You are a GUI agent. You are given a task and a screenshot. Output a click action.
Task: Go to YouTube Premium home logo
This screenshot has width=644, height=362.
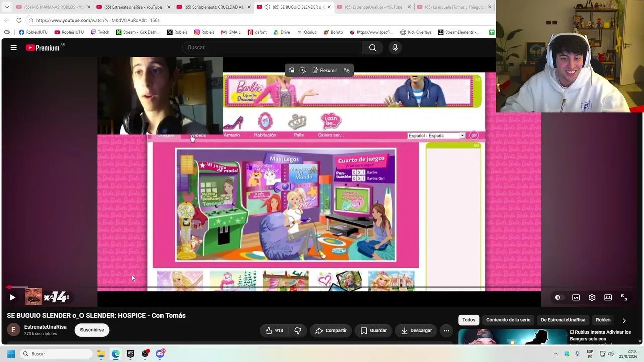(x=44, y=47)
